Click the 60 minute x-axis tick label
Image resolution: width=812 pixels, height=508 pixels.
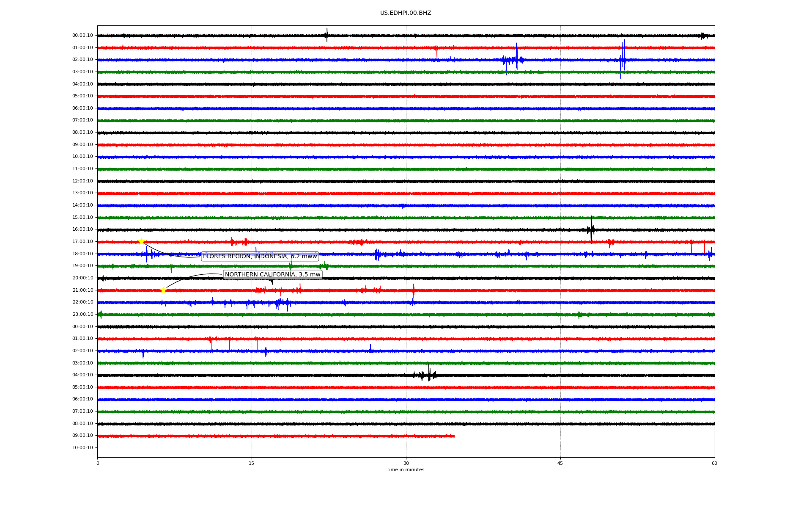pyautogui.click(x=714, y=463)
